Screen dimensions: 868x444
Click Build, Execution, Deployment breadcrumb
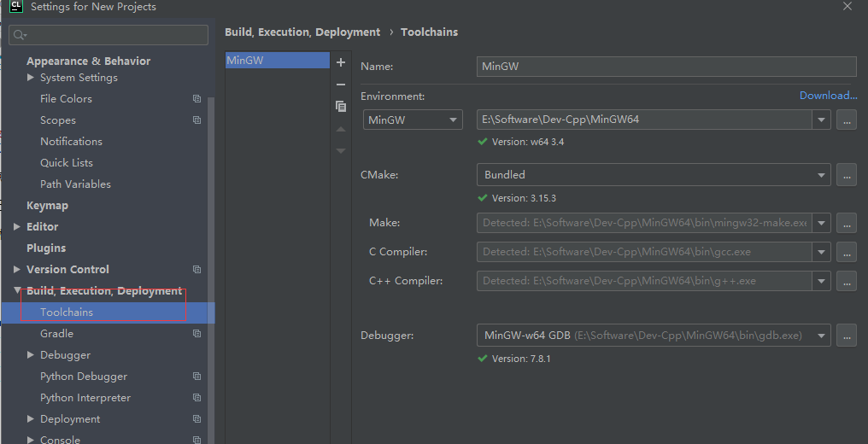[302, 32]
